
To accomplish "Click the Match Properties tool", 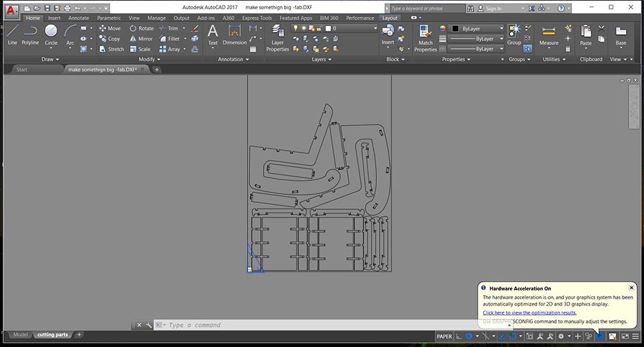I will (x=425, y=38).
